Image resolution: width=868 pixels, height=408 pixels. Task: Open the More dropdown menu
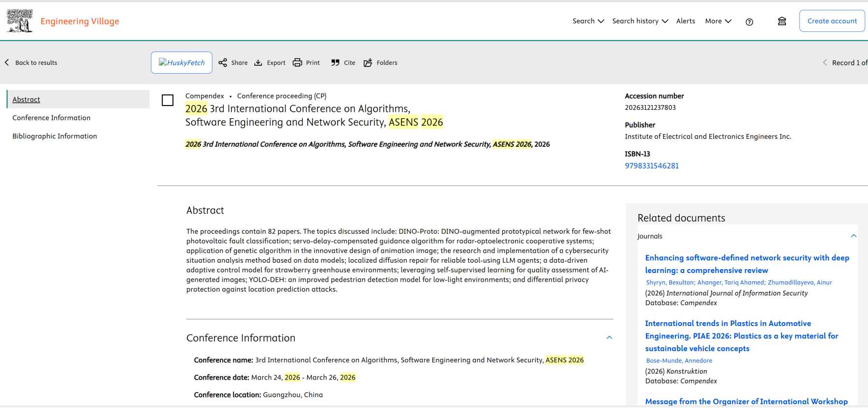point(719,21)
